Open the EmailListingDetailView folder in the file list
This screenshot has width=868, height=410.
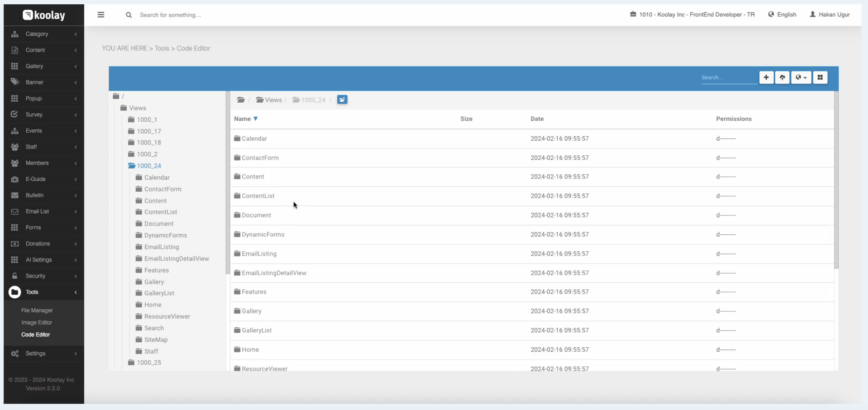pyautogui.click(x=274, y=273)
